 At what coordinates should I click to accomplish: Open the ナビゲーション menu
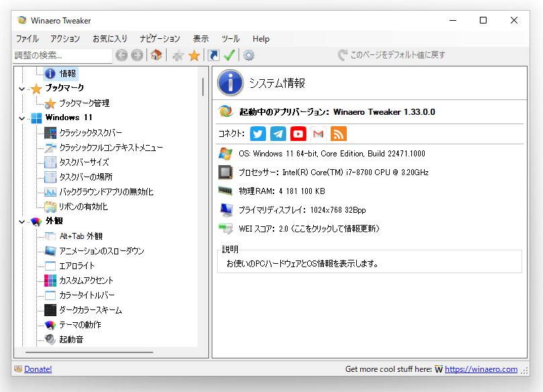[x=160, y=39]
